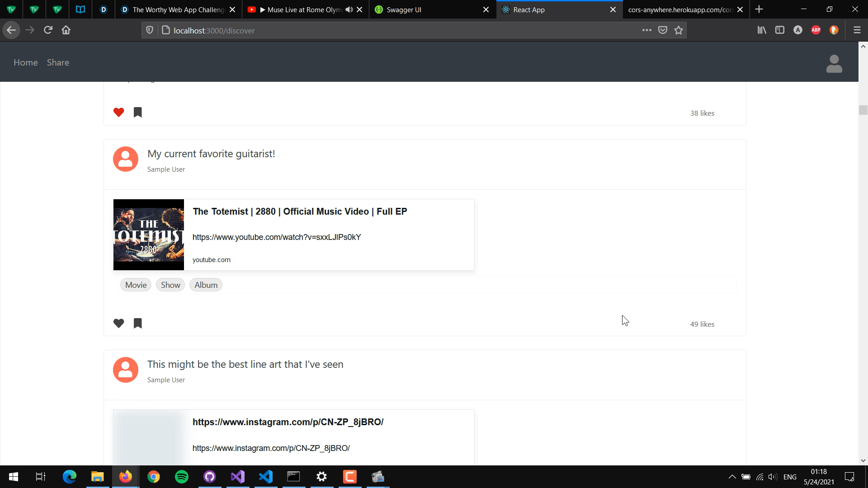This screenshot has width=868, height=488.
Task: Open The Totemist YouTube link preview title
Action: [x=300, y=211]
